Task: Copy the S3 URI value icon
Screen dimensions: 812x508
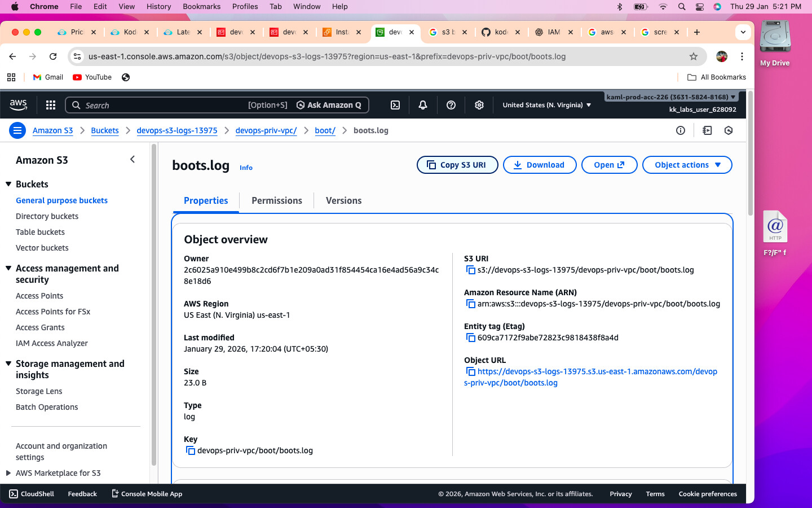Action: (x=470, y=270)
